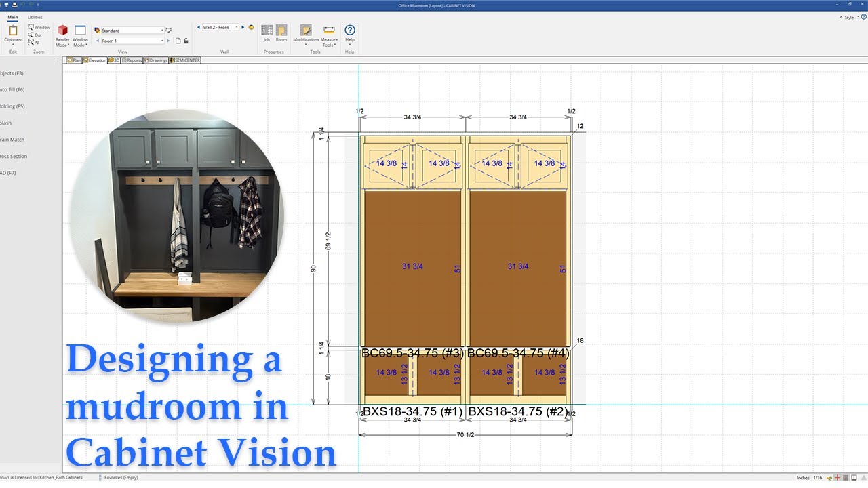
Task: Switch to the Drawings tab
Action: click(155, 60)
